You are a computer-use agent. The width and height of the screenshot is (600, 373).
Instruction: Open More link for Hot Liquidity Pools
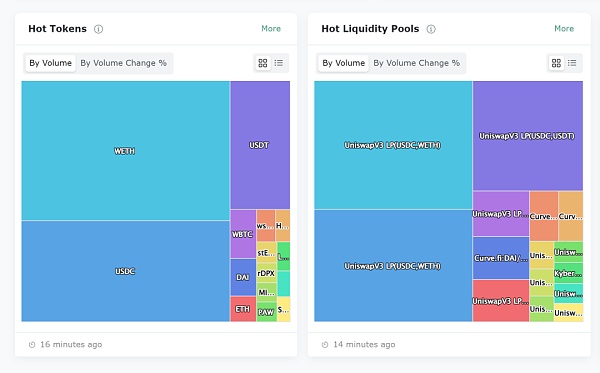pos(564,29)
